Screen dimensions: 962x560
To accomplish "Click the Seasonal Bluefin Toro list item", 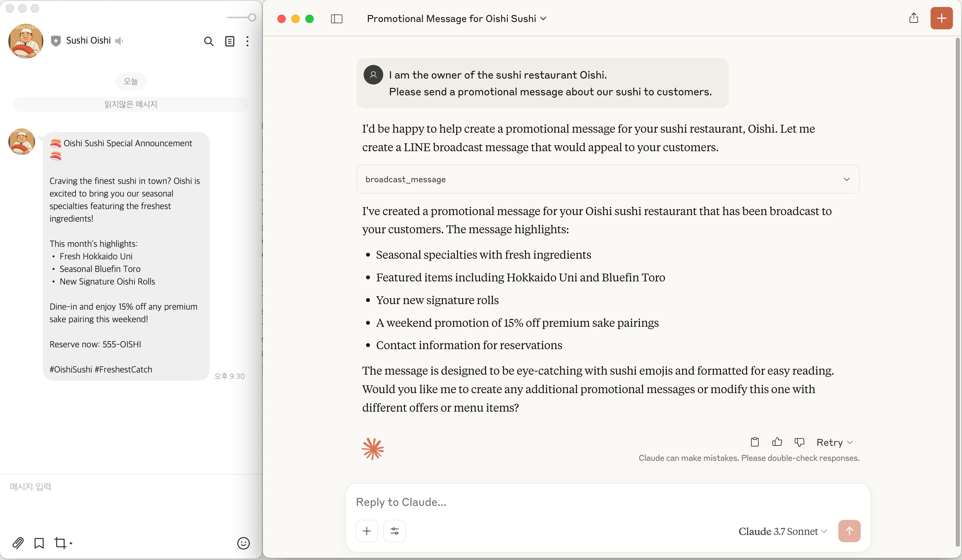I will coord(100,268).
